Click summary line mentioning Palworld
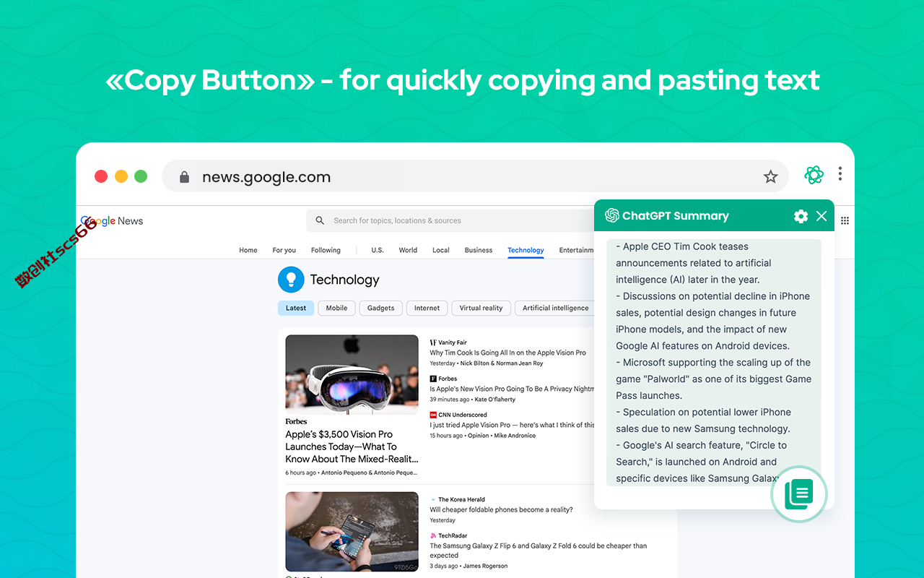 click(x=713, y=379)
